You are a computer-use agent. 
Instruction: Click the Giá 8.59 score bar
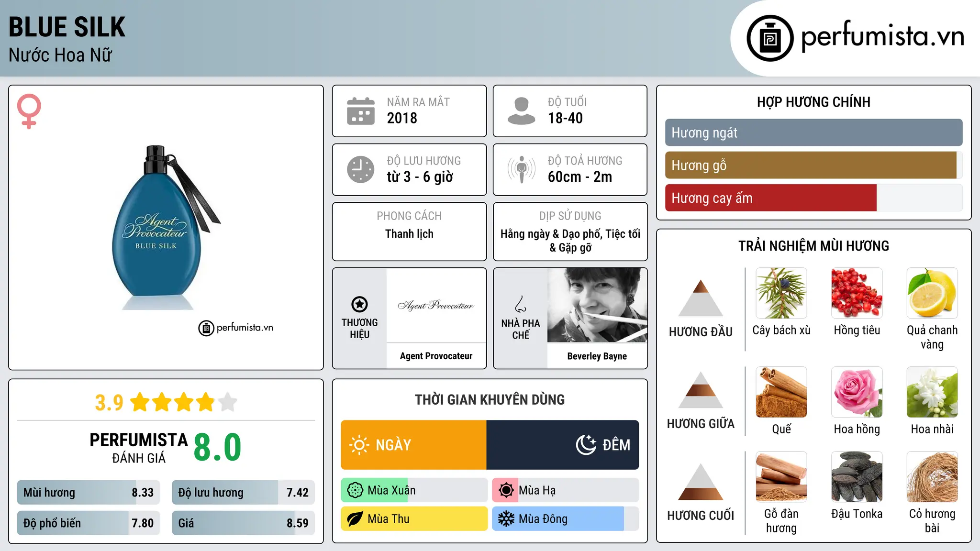click(x=243, y=523)
